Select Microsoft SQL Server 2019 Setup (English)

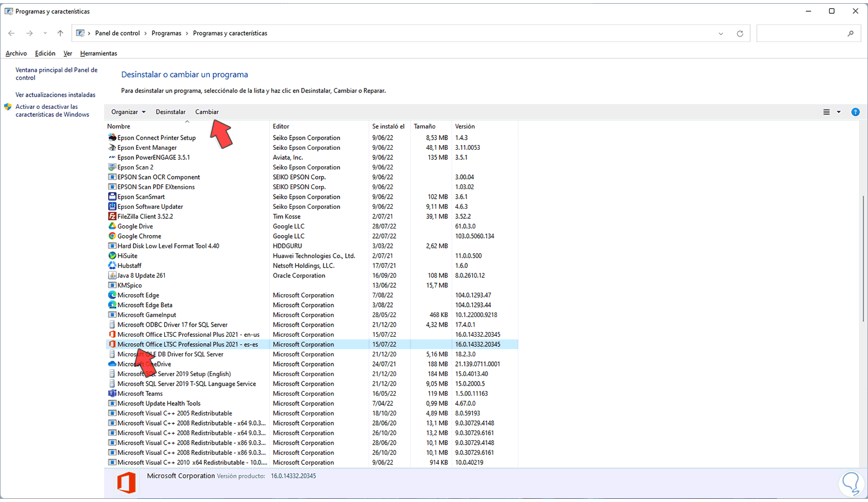(311, 374)
